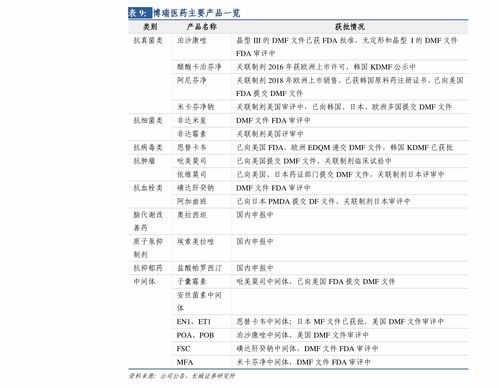Click the '抗细菌类' category cell

pos(148,121)
